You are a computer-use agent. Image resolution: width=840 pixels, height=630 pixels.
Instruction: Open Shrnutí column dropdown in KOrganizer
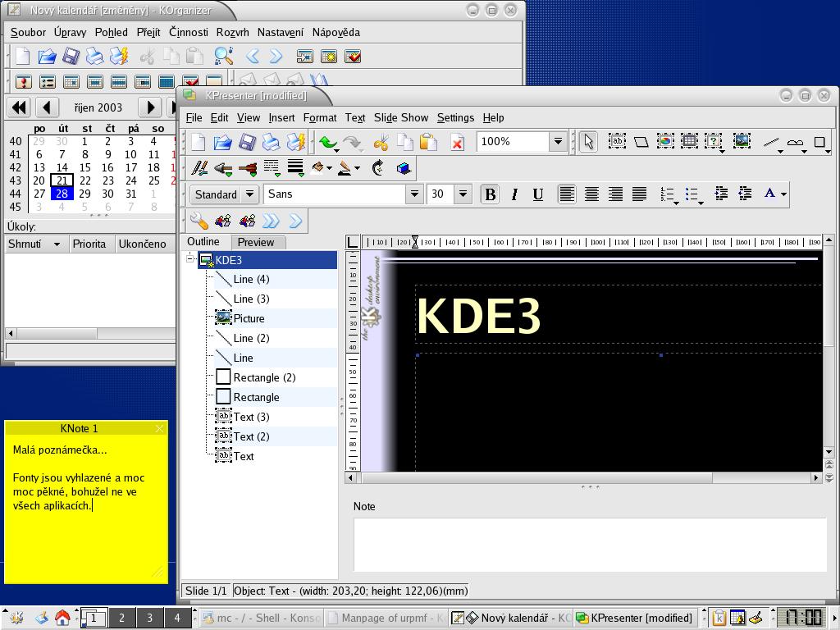tap(57, 244)
